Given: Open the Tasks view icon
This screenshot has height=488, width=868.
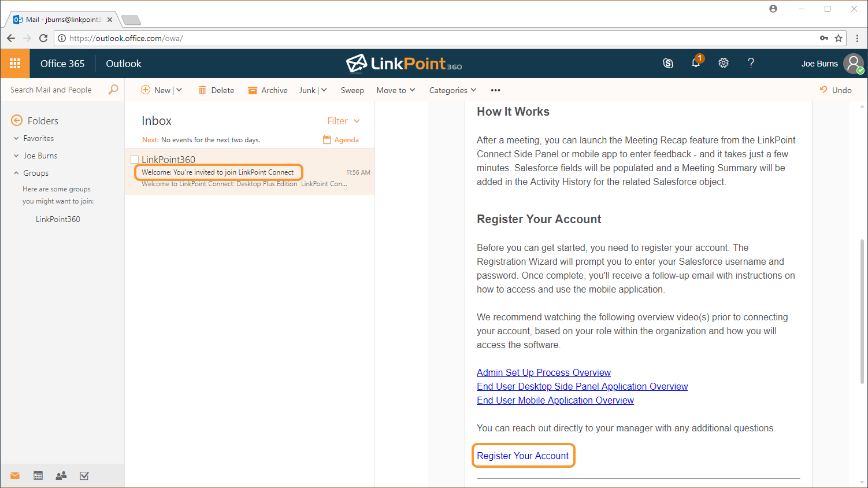Looking at the screenshot, I should 84,476.
